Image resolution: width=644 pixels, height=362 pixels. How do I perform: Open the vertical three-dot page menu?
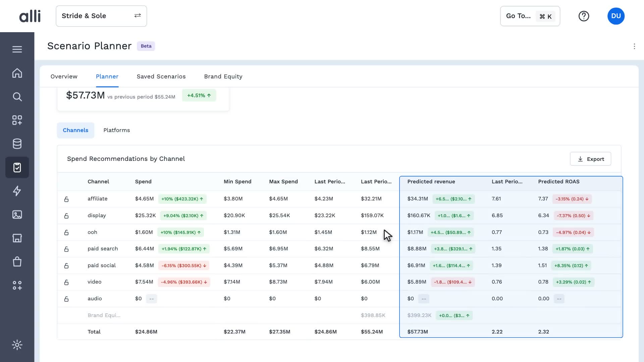click(634, 46)
